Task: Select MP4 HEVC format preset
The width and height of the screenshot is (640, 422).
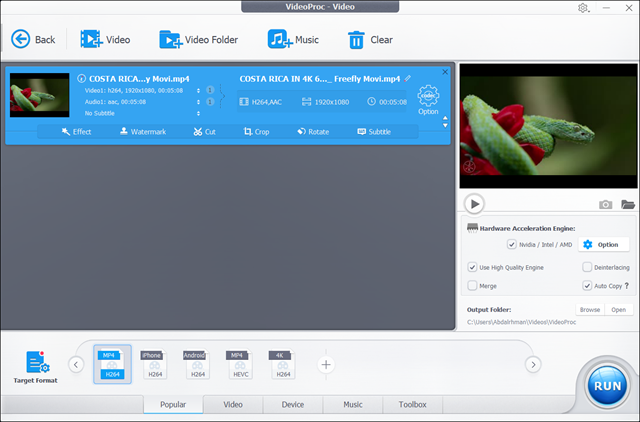Action: (240, 364)
